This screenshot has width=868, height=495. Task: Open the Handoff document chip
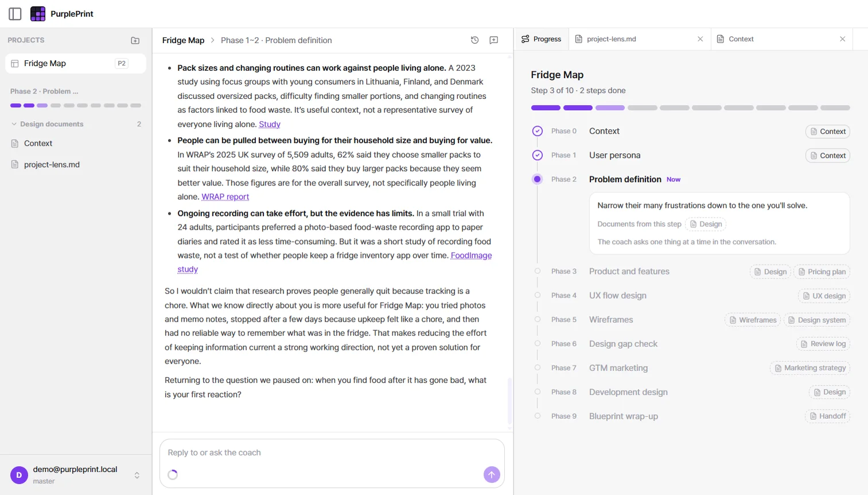(x=827, y=416)
